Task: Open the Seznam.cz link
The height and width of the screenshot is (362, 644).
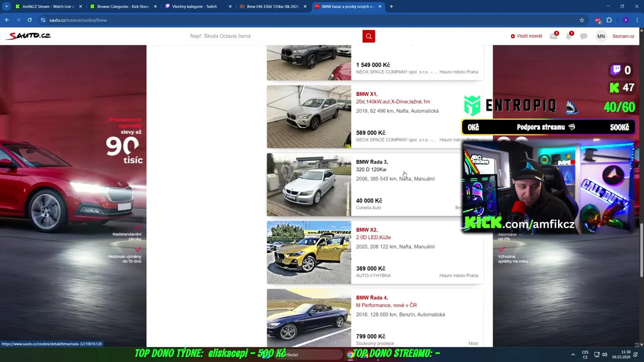Action: pyautogui.click(x=623, y=36)
